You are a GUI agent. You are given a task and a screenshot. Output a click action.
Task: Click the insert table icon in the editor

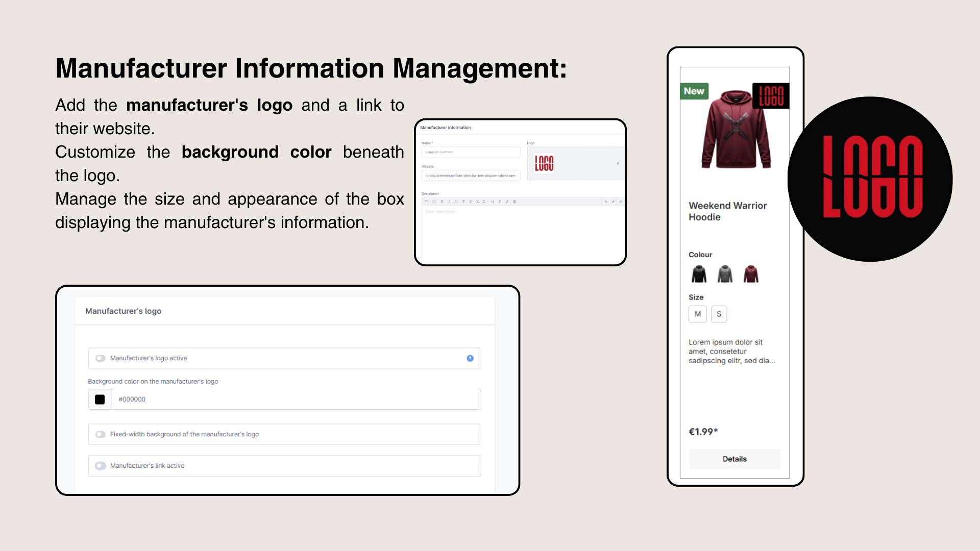[x=514, y=202]
